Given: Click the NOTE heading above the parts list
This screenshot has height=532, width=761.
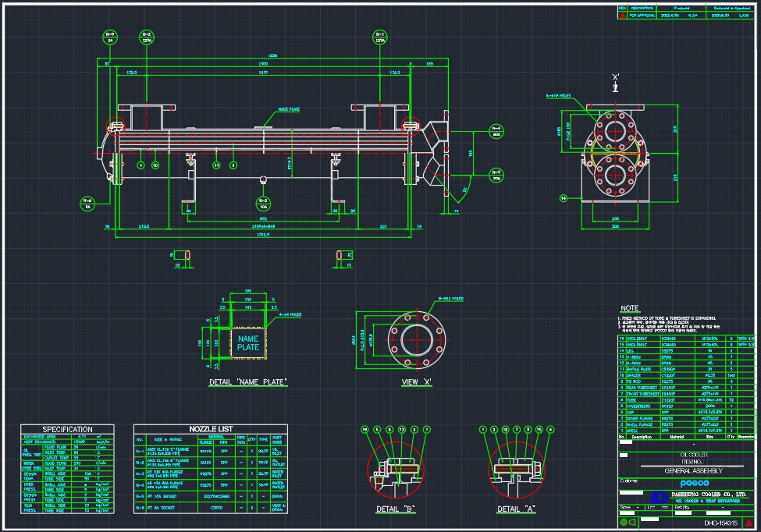Looking at the screenshot, I should click(629, 309).
